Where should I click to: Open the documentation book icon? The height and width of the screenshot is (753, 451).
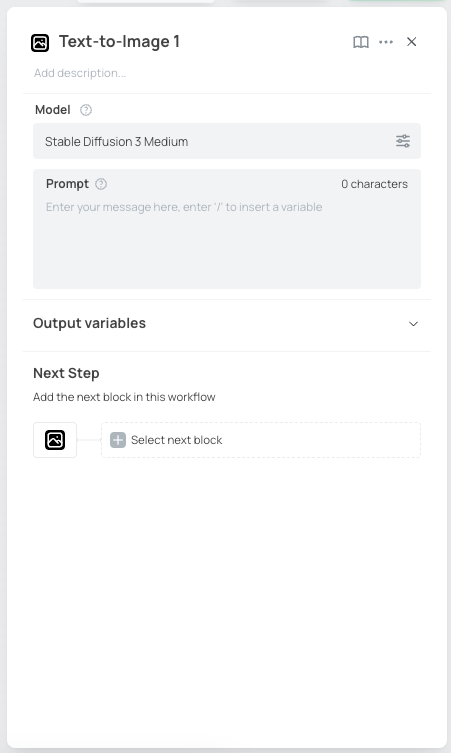click(361, 42)
